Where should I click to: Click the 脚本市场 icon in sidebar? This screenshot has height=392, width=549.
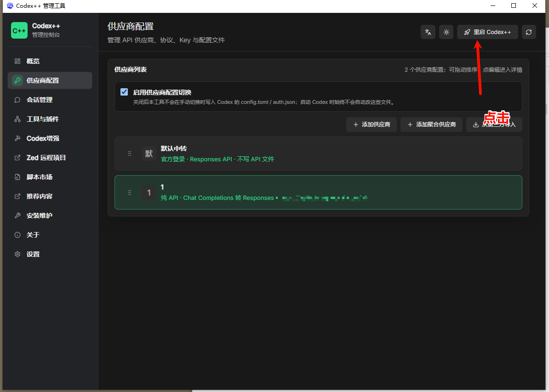(17, 177)
